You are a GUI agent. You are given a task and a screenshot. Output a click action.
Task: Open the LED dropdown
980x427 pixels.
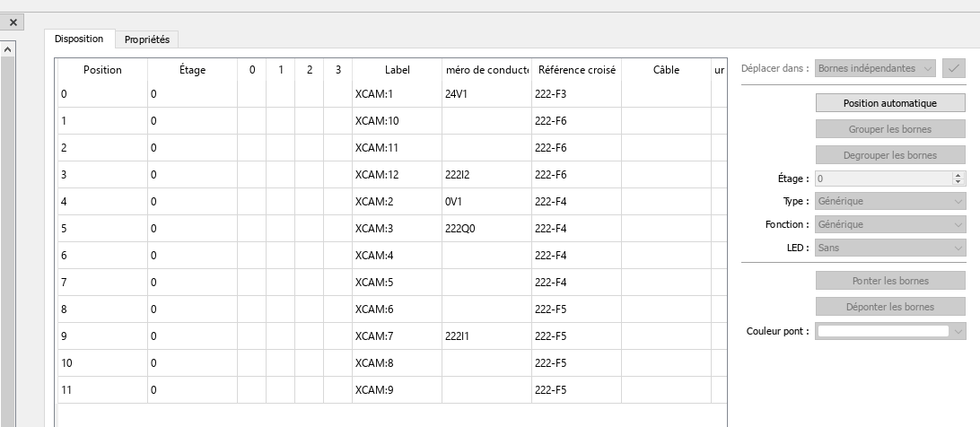coord(889,247)
